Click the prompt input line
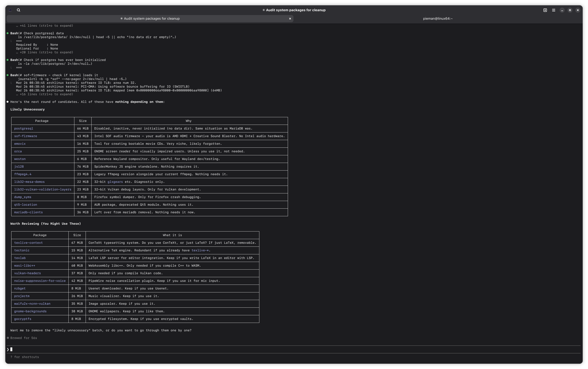Screen dimensions: 588x369 [146, 349]
